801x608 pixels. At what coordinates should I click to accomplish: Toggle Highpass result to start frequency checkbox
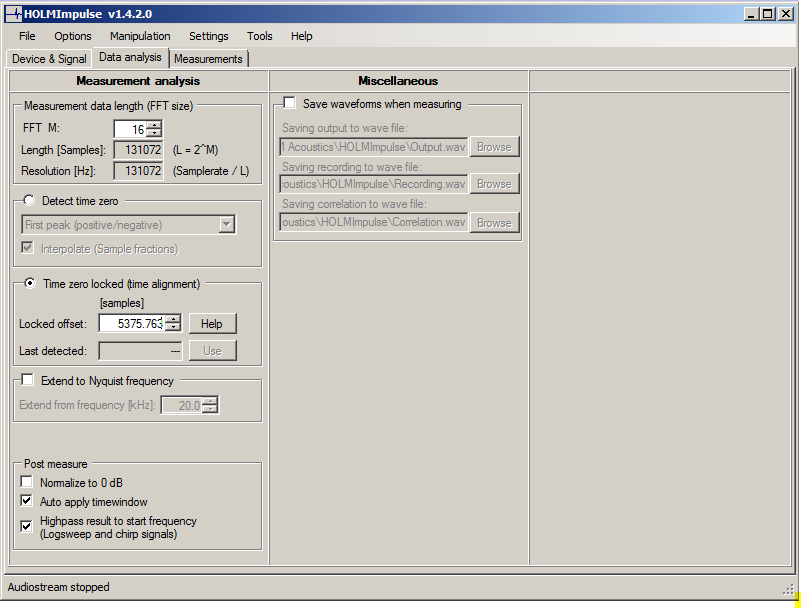pyautogui.click(x=27, y=526)
